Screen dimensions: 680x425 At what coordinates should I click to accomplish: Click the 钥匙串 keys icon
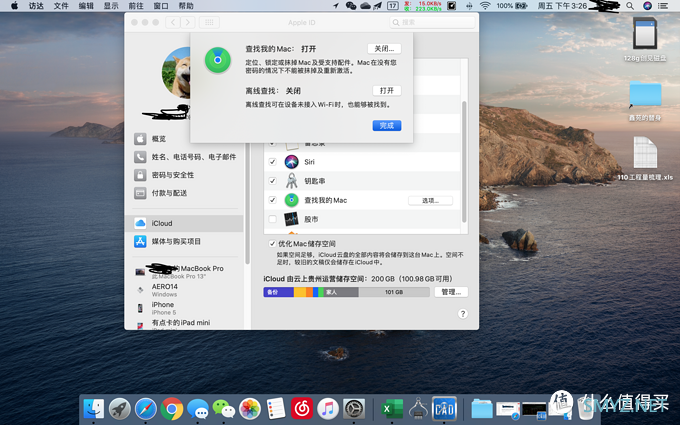coord(291,181)
